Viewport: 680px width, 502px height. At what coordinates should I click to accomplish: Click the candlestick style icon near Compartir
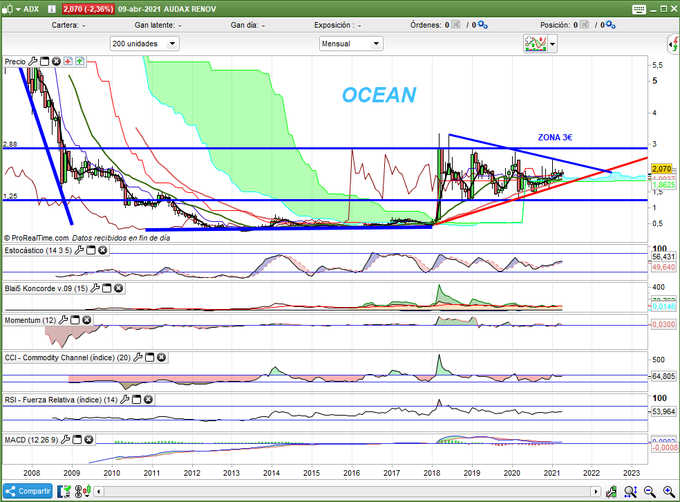click(x=83, y=491)
